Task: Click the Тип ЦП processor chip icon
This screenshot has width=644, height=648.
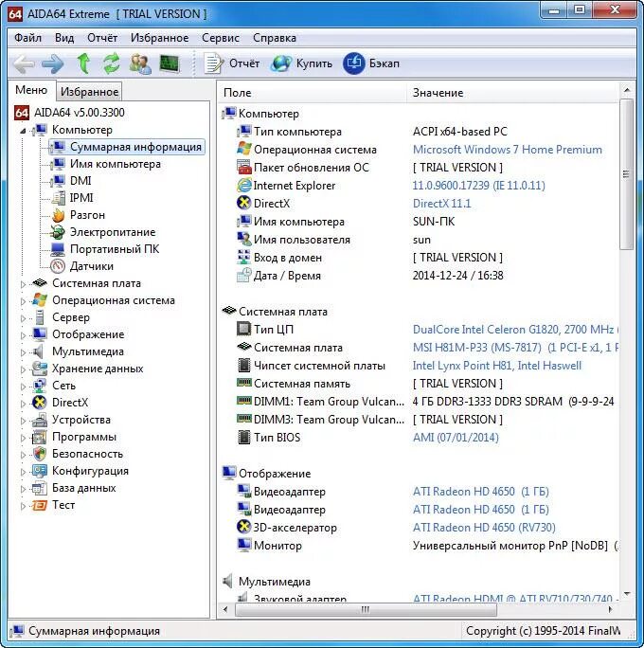Action: (243, 330)
